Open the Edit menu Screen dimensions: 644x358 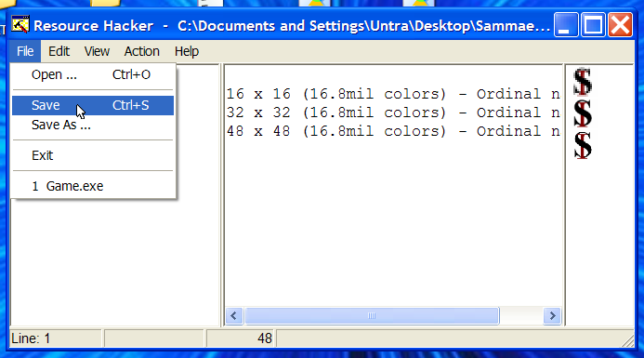(59, 51)
